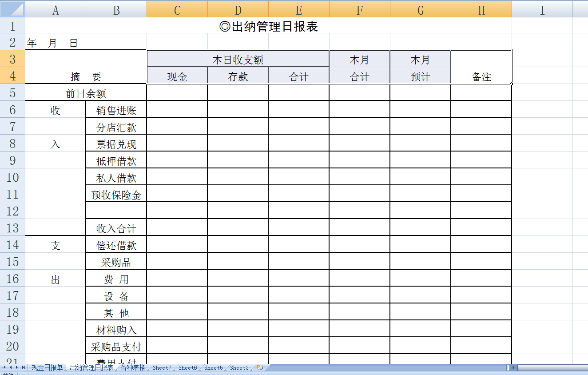Select row 5 header

[12, 92]
